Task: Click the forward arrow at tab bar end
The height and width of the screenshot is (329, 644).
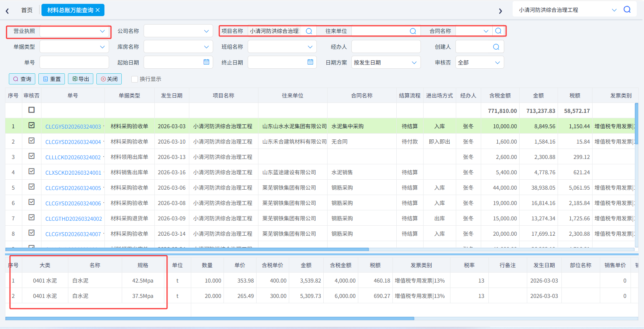Action: tap(500, 11)
